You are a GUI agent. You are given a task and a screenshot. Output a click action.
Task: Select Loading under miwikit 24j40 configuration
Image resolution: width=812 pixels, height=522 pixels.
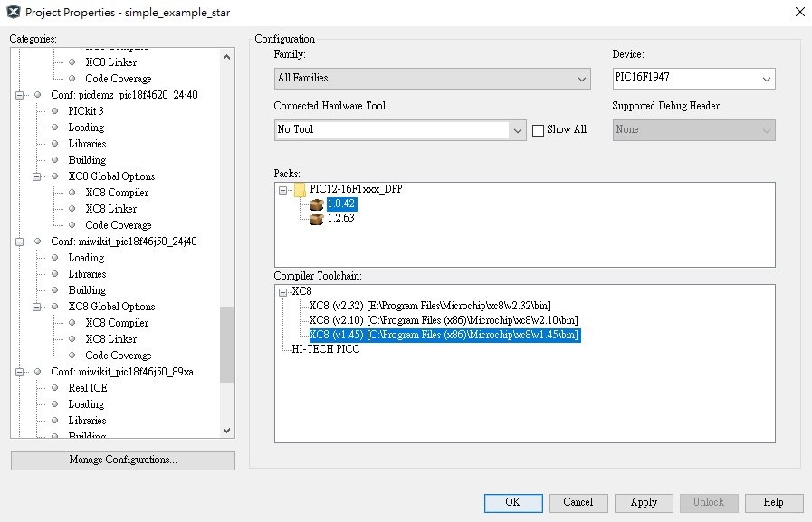click(86, 258)
